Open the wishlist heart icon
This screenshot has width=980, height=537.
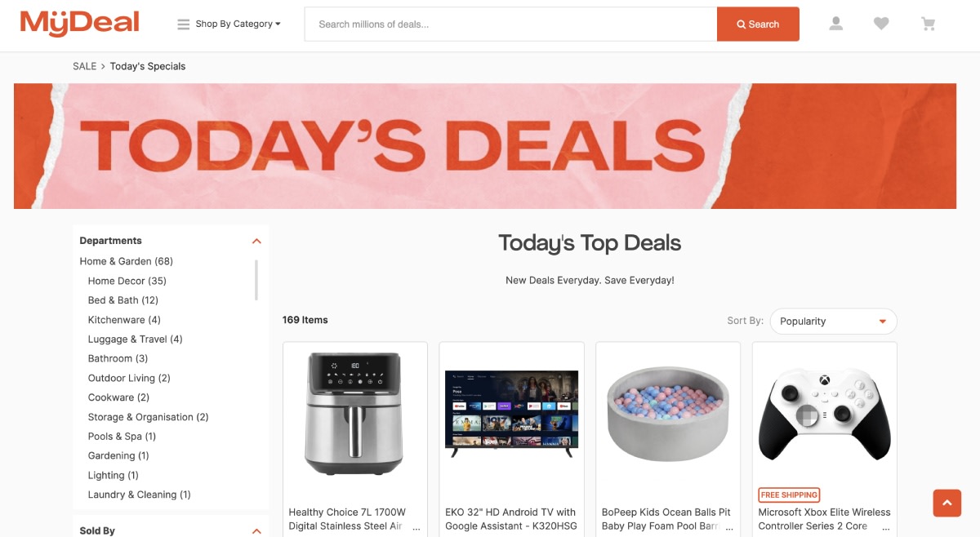click(881, 24)
